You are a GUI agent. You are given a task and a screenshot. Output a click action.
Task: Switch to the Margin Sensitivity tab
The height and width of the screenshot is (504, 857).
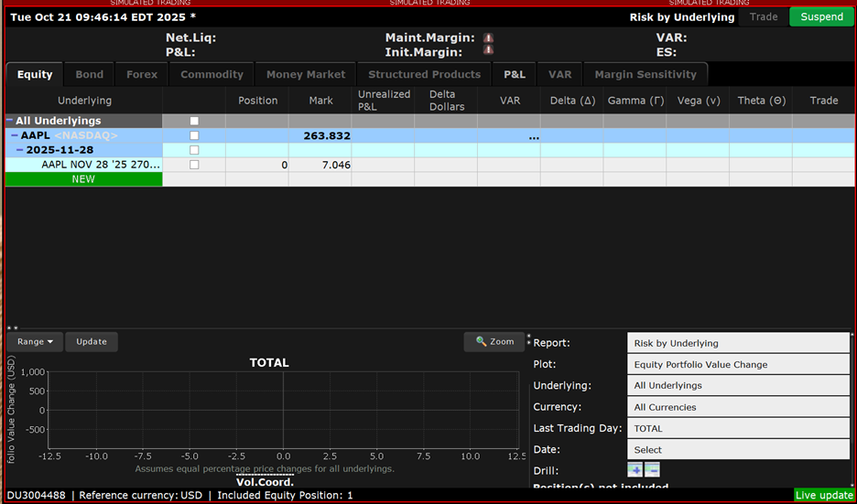pyautogui.click(x=645, y=74)
